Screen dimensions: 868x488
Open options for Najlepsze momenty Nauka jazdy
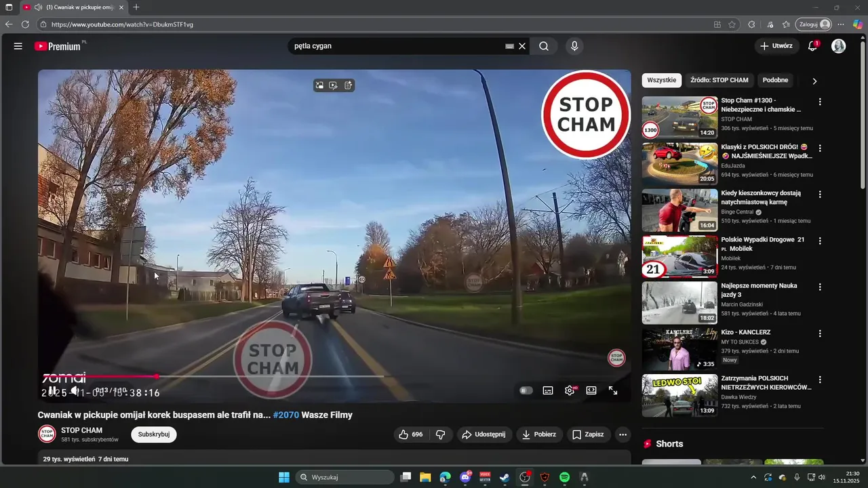[x=820, y=287]
